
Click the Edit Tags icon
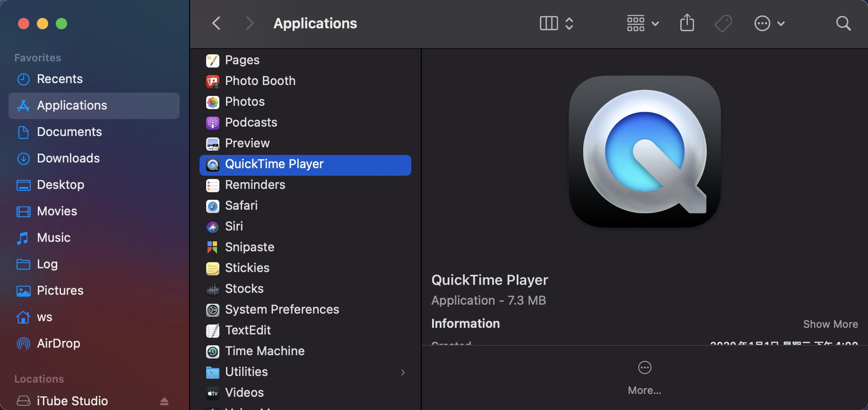click(723, 23)
